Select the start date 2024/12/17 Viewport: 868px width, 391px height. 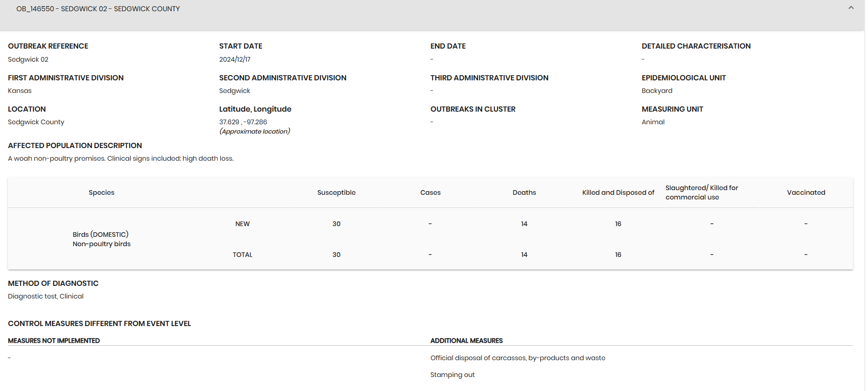235,59
